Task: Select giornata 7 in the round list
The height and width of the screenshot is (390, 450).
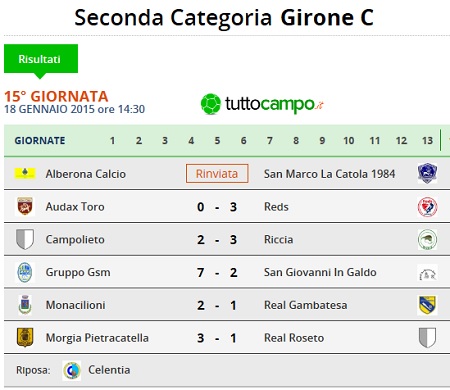Action: pos(270,140)
